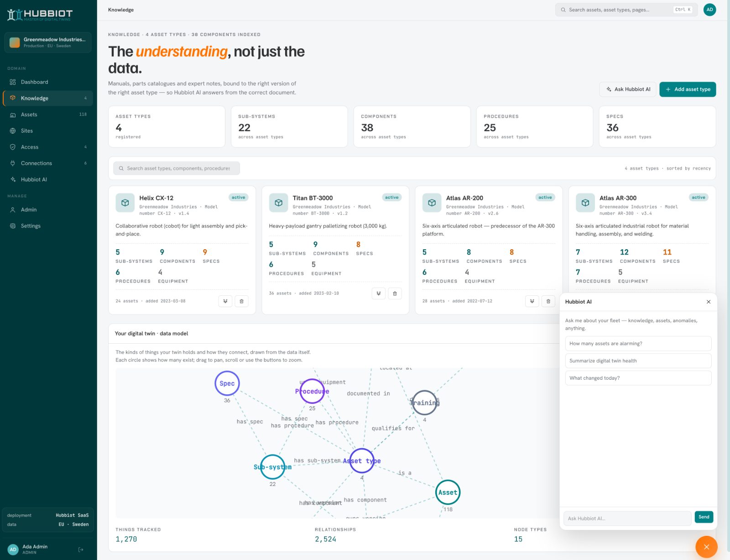Viewport: 730px width, 560px height.
Task: Choose 'How many assets are alarming?' suggestion
Action: coord(638,344)
